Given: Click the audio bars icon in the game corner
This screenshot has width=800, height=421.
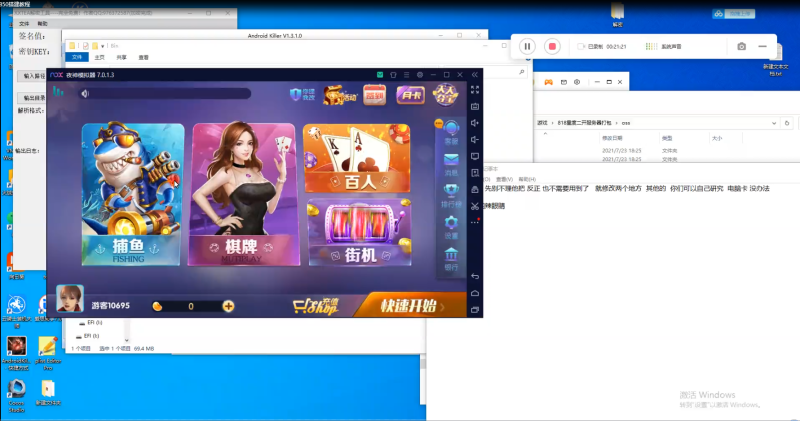Looking at the screenshot, I should tap(59, 92).
